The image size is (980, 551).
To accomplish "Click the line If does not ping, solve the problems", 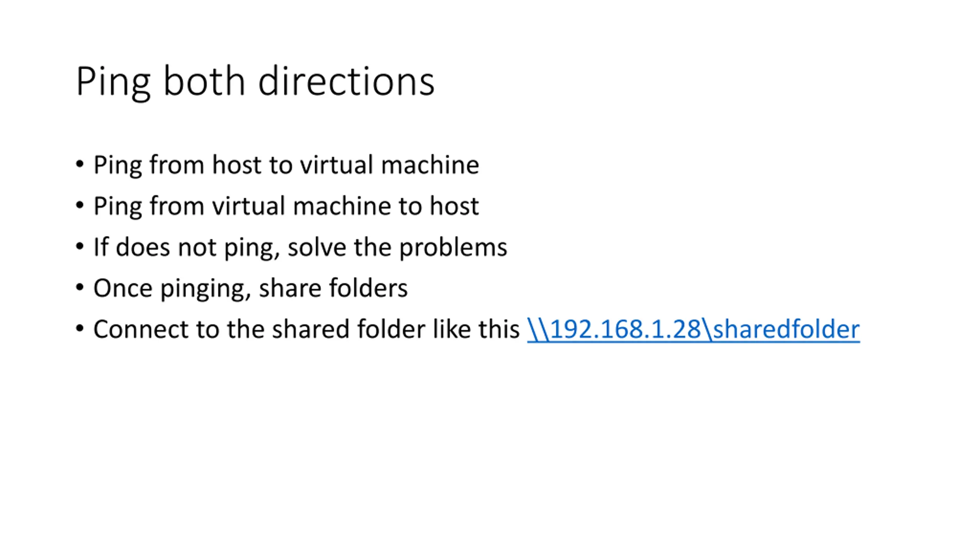I will [x=300, y=248].
